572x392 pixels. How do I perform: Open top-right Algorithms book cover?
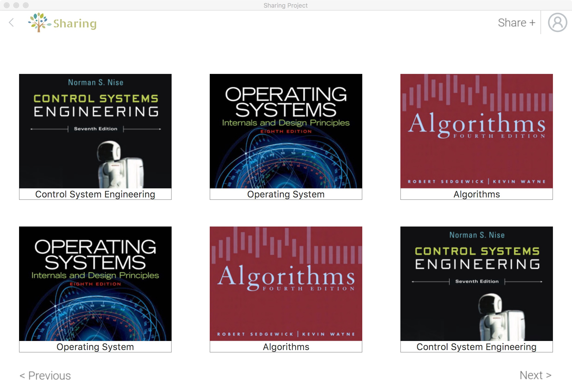pos(476,131)
